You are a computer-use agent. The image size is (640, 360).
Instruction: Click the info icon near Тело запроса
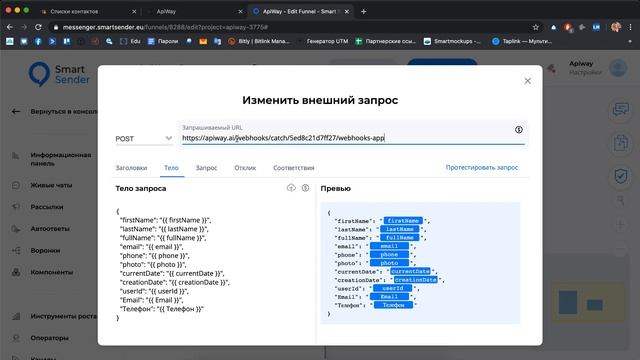(x=305, y=188)
